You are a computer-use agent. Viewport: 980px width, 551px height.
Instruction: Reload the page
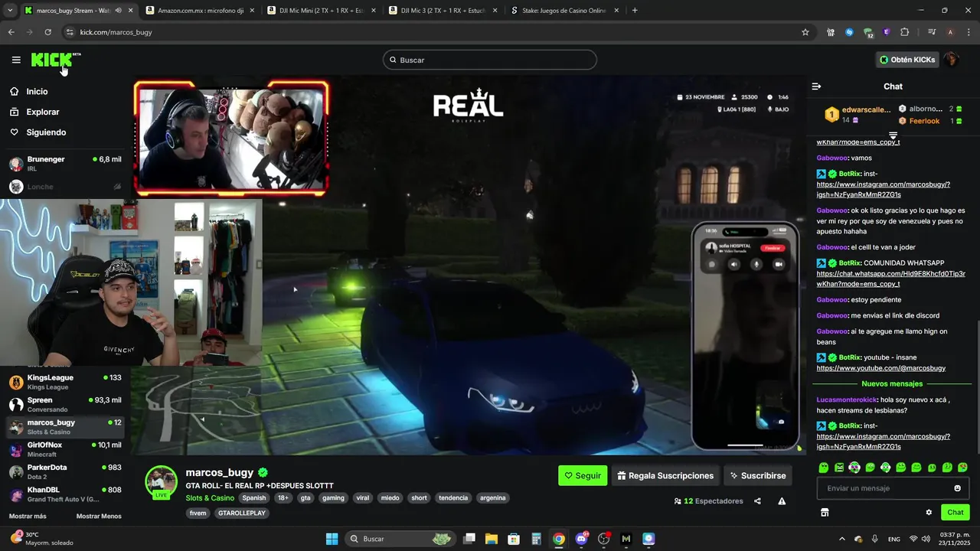click(x=47, y=32)
